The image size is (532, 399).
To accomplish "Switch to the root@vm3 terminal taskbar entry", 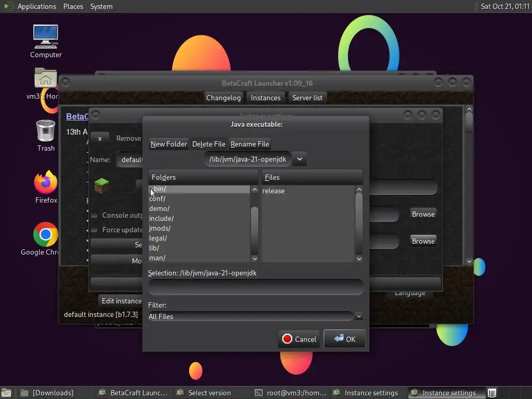I will pyautogui.click(x=291, y=393).
